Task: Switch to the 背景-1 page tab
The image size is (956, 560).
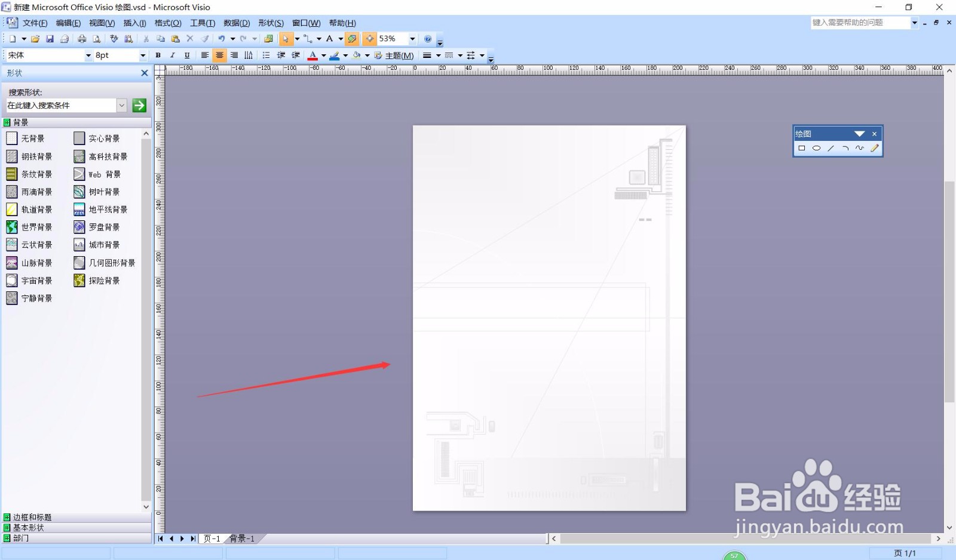Action: [243, 539]
